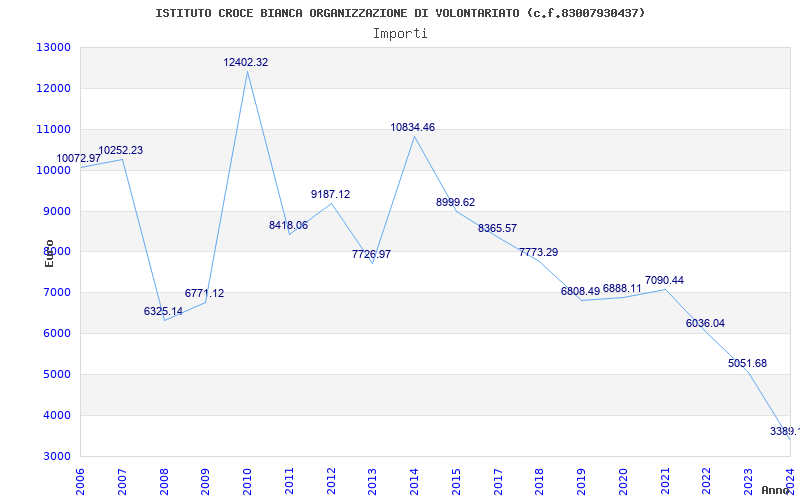Image resolution: width=800 pixels, height=500 pixels.
Task: Select data label 9187.12
Action: tap(331, 194)
